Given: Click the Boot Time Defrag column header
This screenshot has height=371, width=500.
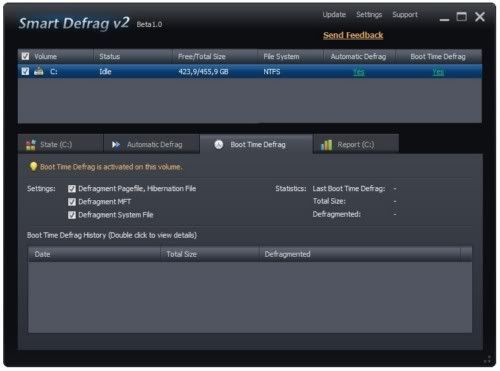Looking at the screenshot, I should (x=438, y=56).
